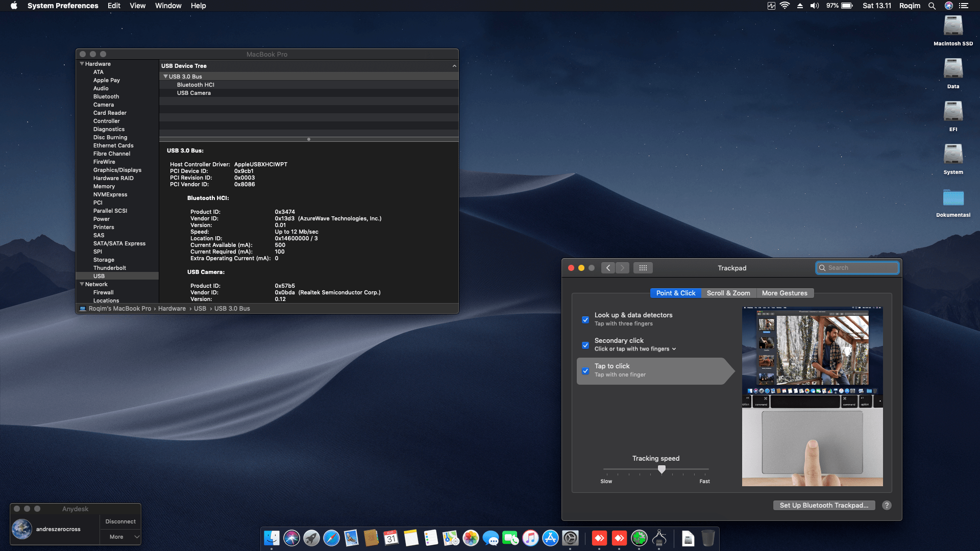Screen dimensions: 980x551
Task: Open Messages from the dock
Action: coord(491,538)
